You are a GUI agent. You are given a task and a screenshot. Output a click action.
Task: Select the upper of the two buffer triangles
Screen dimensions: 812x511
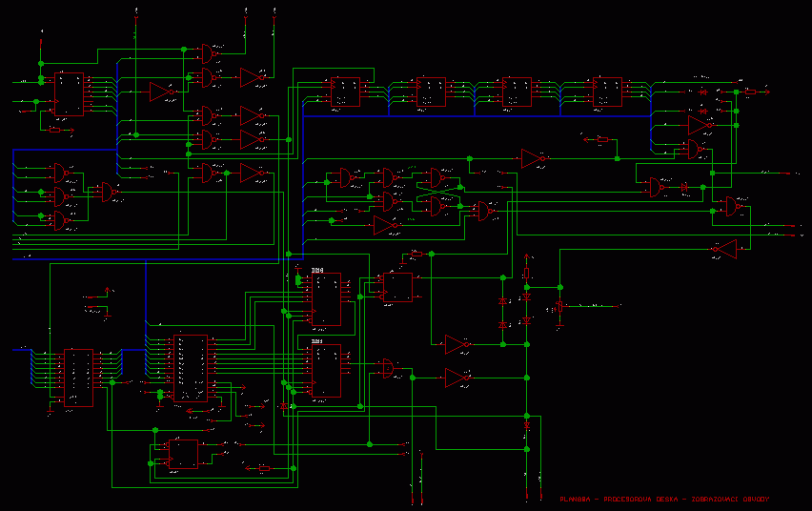tap(457, 344)
